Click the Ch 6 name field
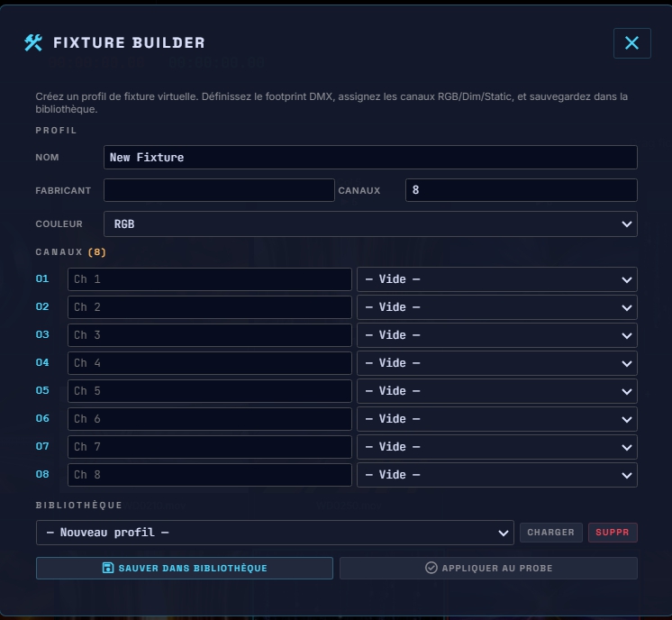Screen dimensions: 672x620 point(210,418)
